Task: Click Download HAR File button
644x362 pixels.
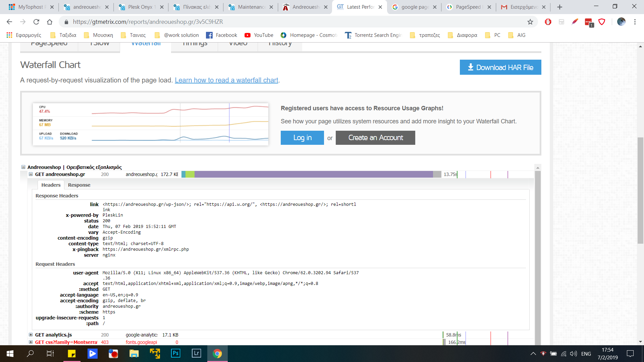Action: point(500,67)
